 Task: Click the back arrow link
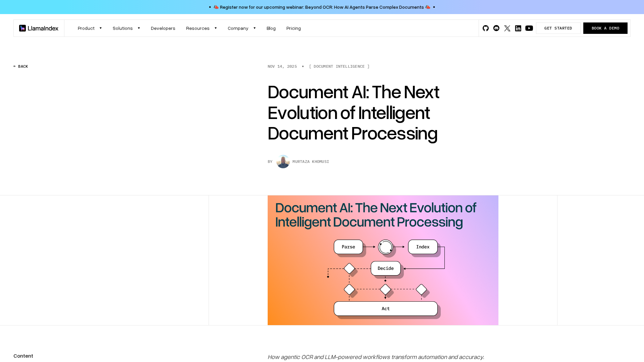[x=21, y=66]
